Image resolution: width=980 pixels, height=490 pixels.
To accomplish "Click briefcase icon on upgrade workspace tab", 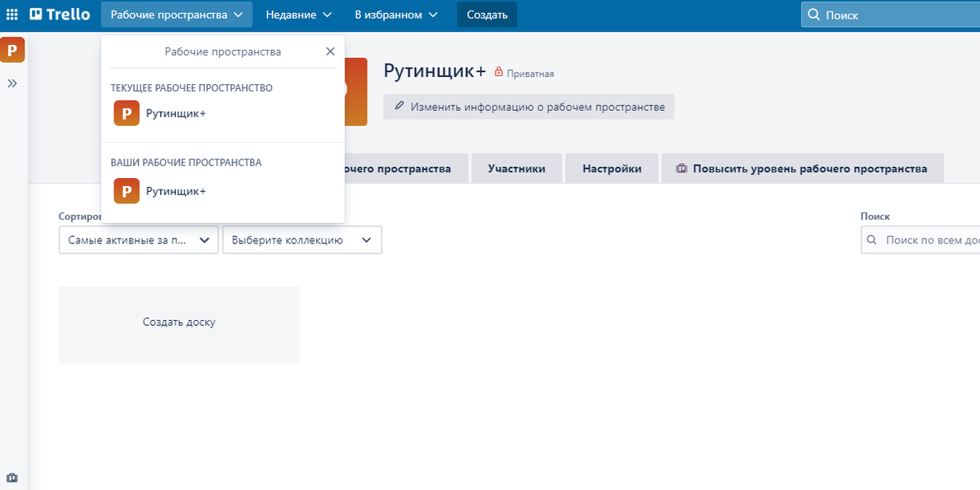I will 681,169.
